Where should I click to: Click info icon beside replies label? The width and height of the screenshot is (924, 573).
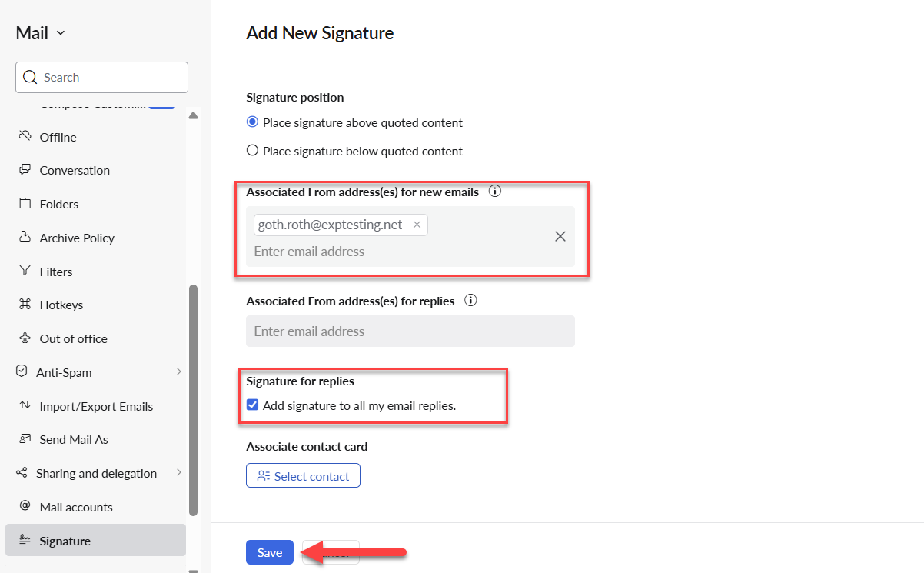(x=471, y=301)
